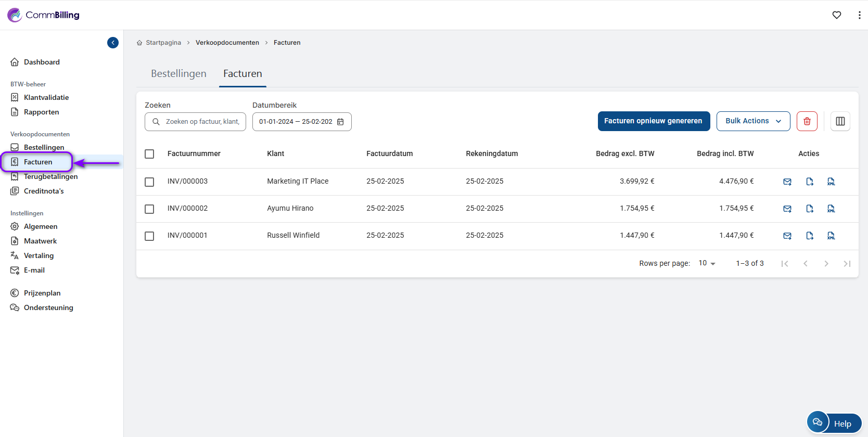The width and height of the screenshot is (868, 437).
Task: Open the three-dot menu in top bar
Action: (x=859, y=15)
